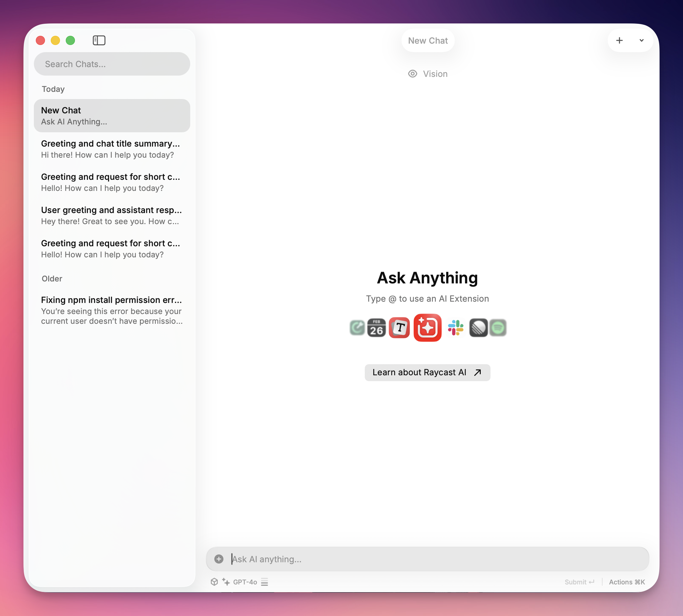Image resolution: width=683 pixels, height=616 pixels.
Task: Select the New Chat tab at top
Action: [427, 40]
